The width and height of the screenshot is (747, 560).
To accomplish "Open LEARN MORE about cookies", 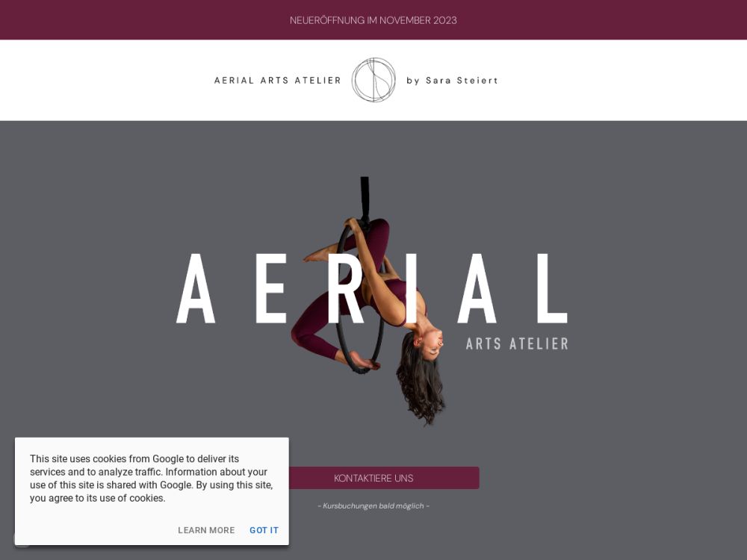I will coord(206,530).
